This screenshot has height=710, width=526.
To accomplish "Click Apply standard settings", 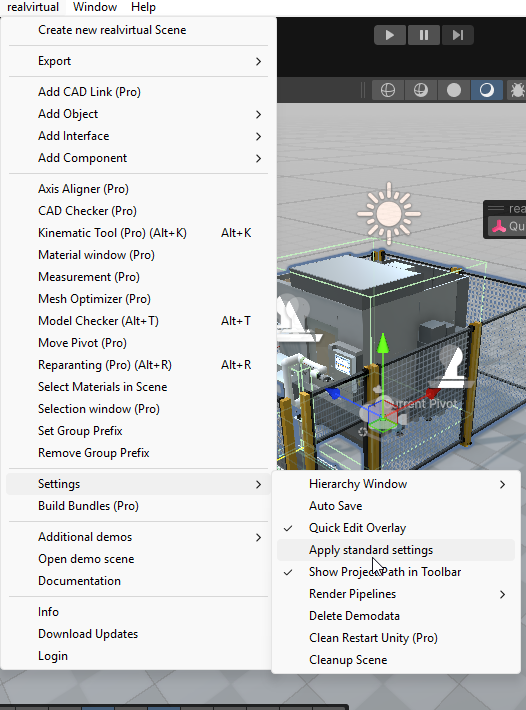I will (396, 550).
